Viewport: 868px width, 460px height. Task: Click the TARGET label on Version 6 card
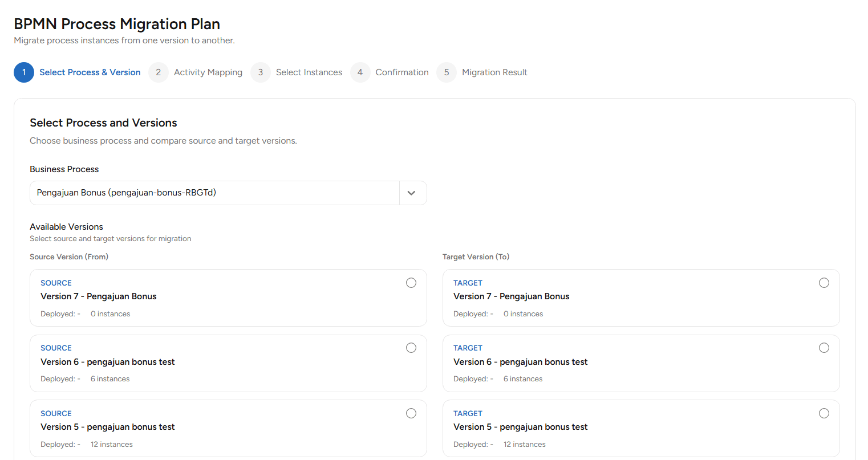(x=468, y=348)
